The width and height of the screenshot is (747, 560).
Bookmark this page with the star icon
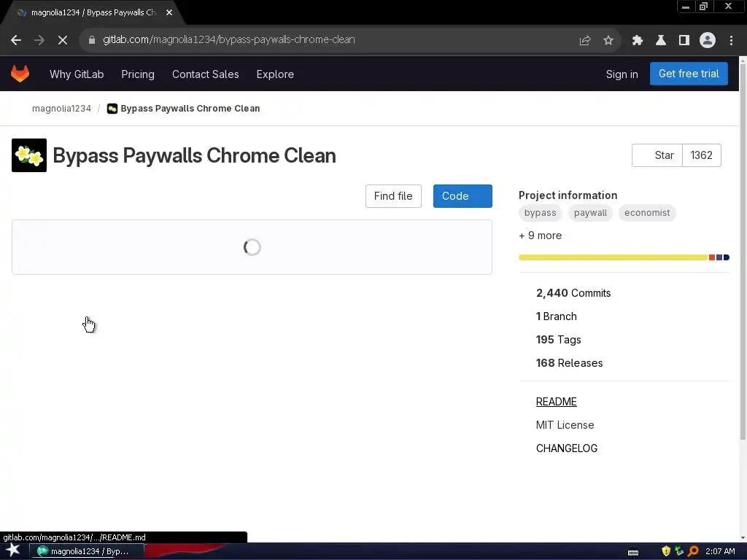[x=608, y=41]
